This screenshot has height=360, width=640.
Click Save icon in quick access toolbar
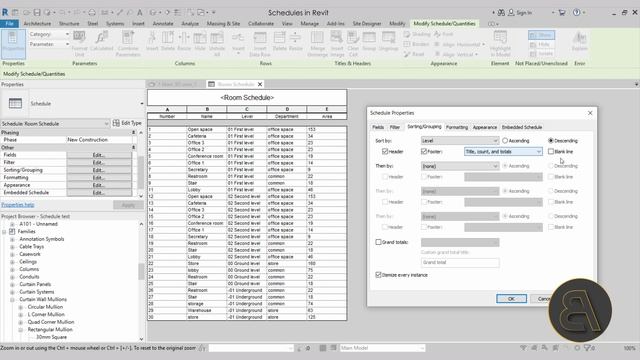(37, 12)
